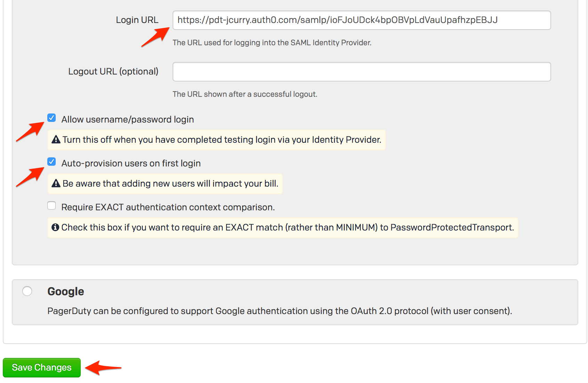This screenshot has height=383, width=588.
Task: Select the Auth0 login URL text
Action: [x=337, y=20]
